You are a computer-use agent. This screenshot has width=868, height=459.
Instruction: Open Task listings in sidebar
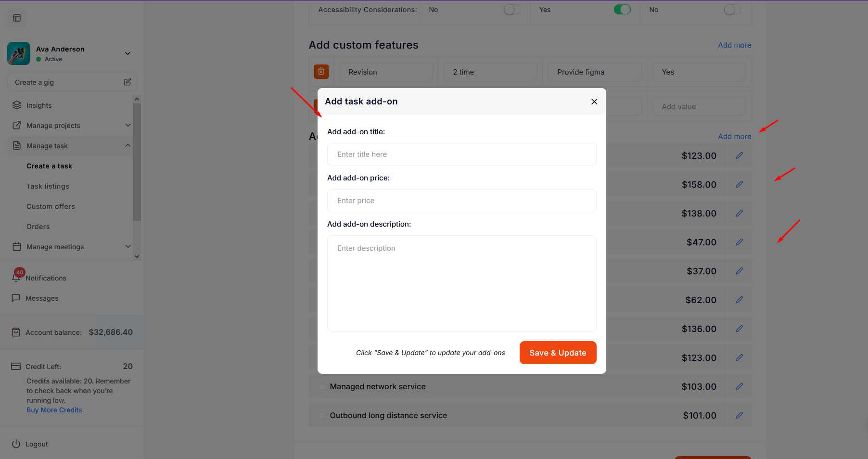click(x=48, y=186)
